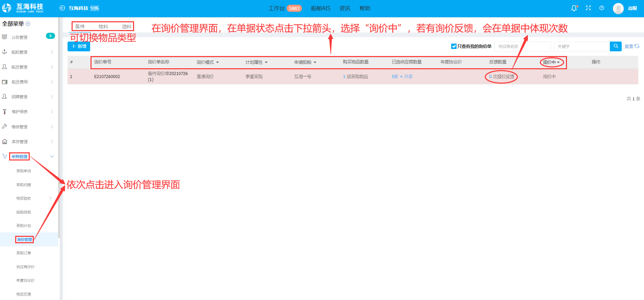The height and width of the screenshot is (300, 644).
Task: Click the 0 badge on 公告管理
Action: [x=50, y=36]
